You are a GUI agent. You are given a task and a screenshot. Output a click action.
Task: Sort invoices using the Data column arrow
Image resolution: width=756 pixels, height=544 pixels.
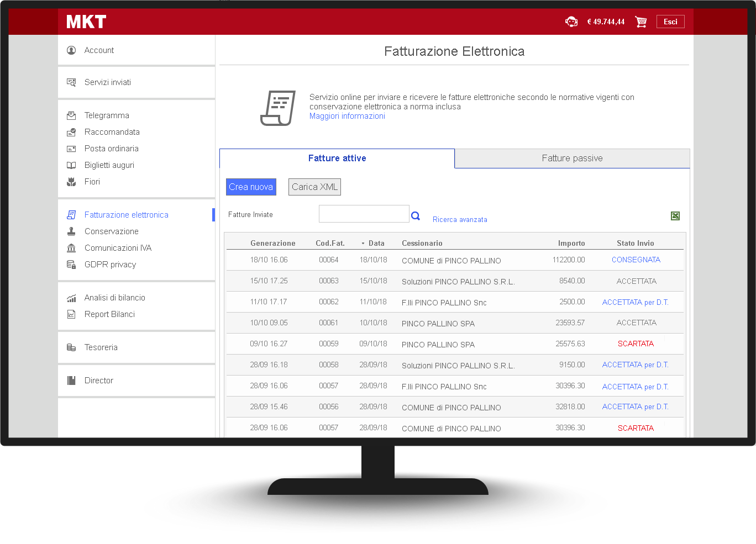[363, 242]
